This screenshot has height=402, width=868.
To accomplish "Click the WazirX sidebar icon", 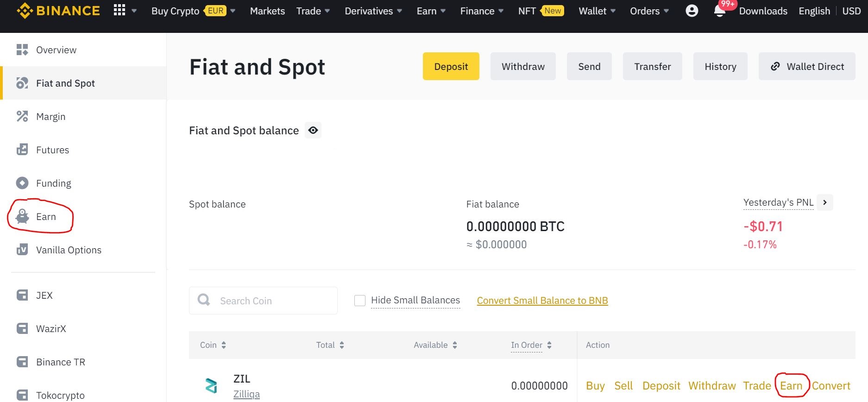I will (22, 328).
